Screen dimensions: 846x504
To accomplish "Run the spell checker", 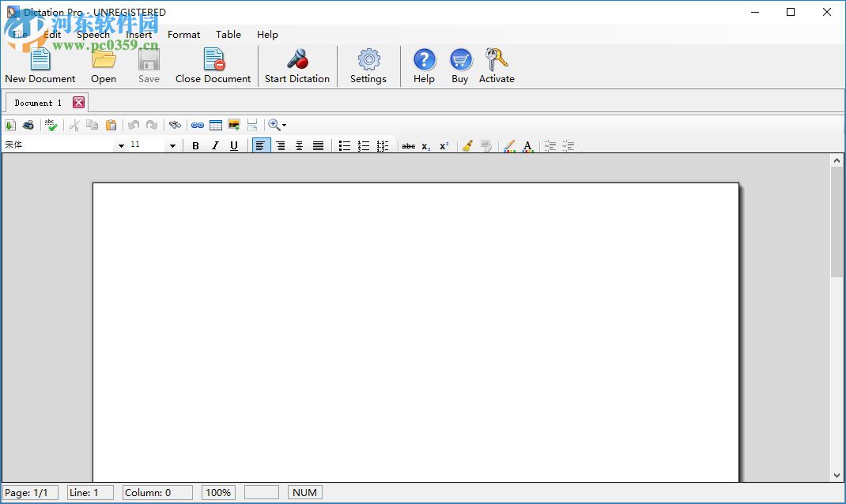I will click(x=51, y=124).
